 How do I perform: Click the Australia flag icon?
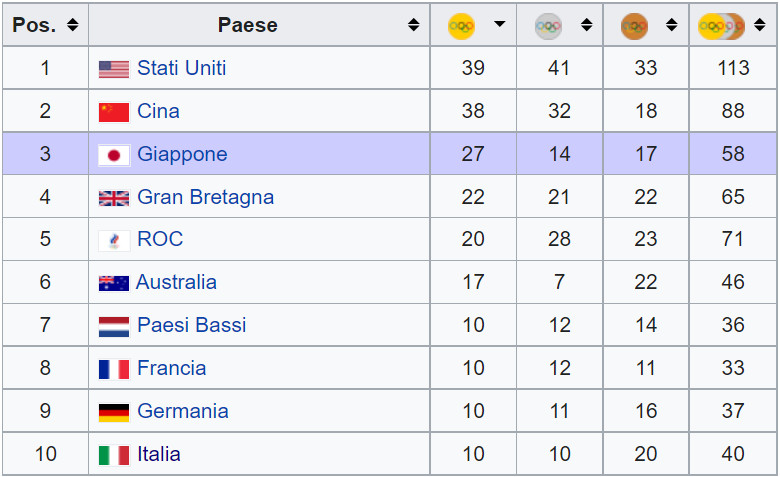click(x=114, y=283)
